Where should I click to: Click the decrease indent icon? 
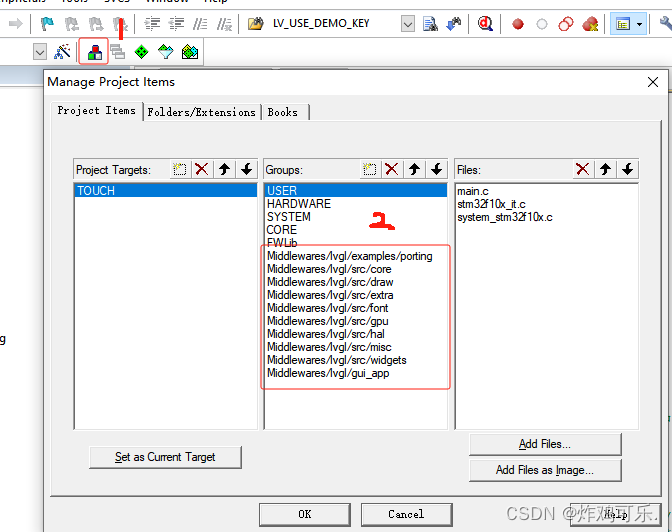pos(176,24)
